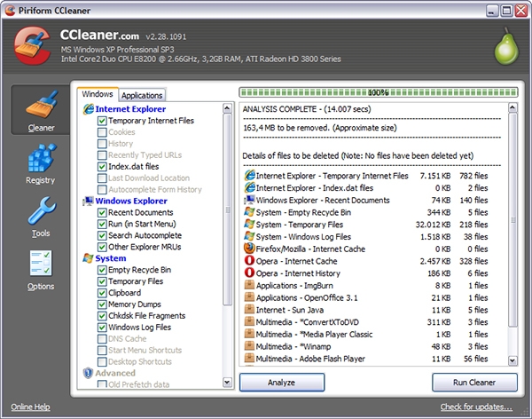
Task: Click the Run Cleaner button
Action: (x=474, y=383)
